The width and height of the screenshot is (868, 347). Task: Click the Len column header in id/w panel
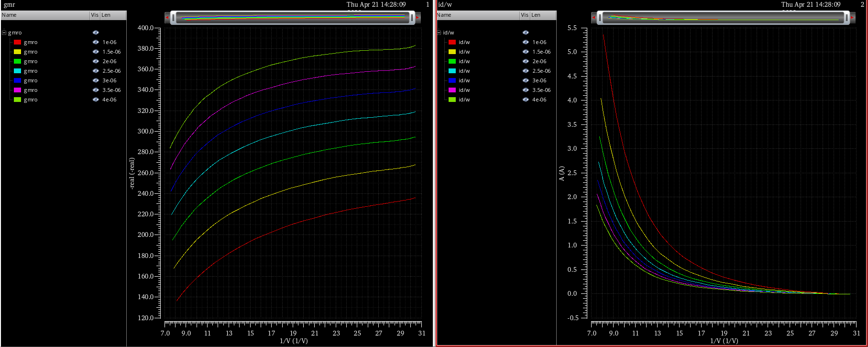click(x=543, y=15)
